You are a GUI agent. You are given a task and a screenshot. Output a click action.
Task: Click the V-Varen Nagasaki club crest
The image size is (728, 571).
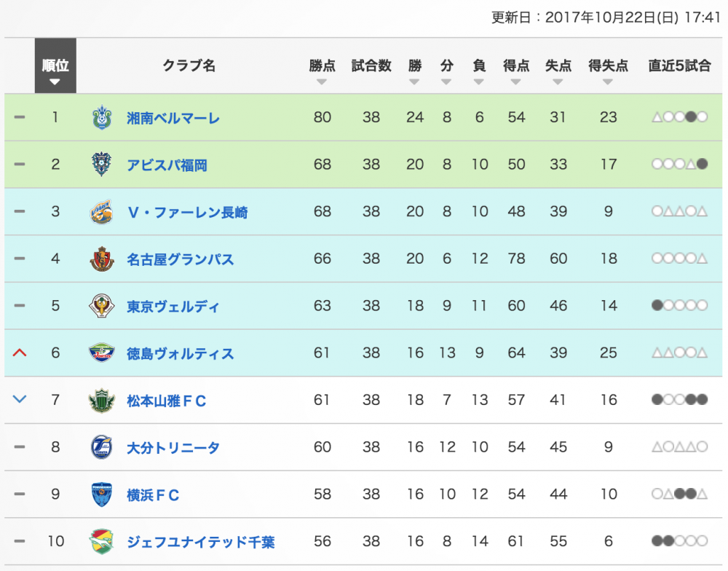tap(102, 211)
